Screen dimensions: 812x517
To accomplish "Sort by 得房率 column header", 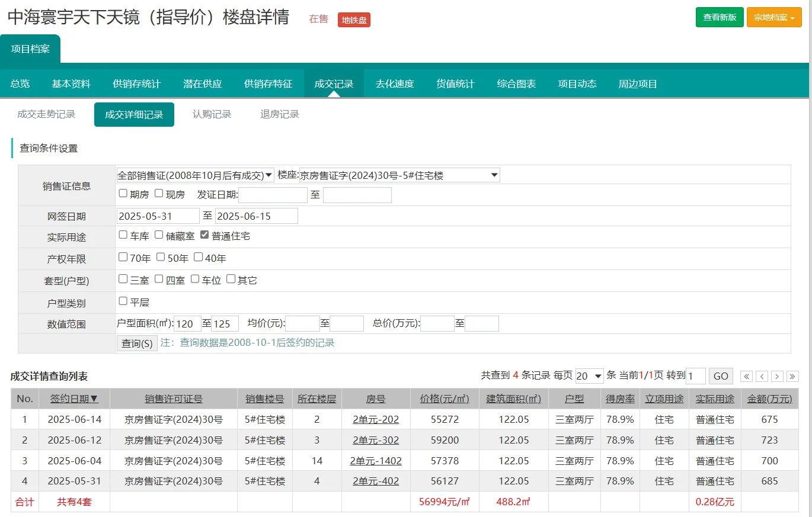I will tap(620, 399).
